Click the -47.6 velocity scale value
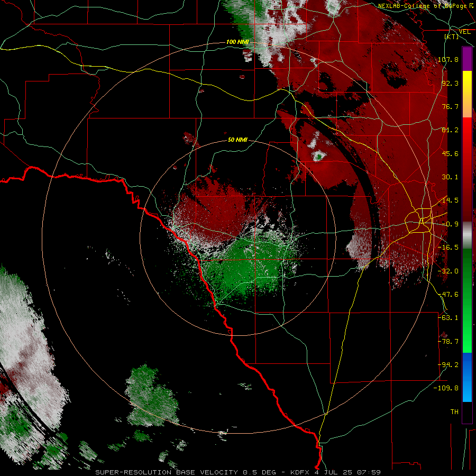The height and width of the screenshot is (476, 476). [x=448, y=295]
